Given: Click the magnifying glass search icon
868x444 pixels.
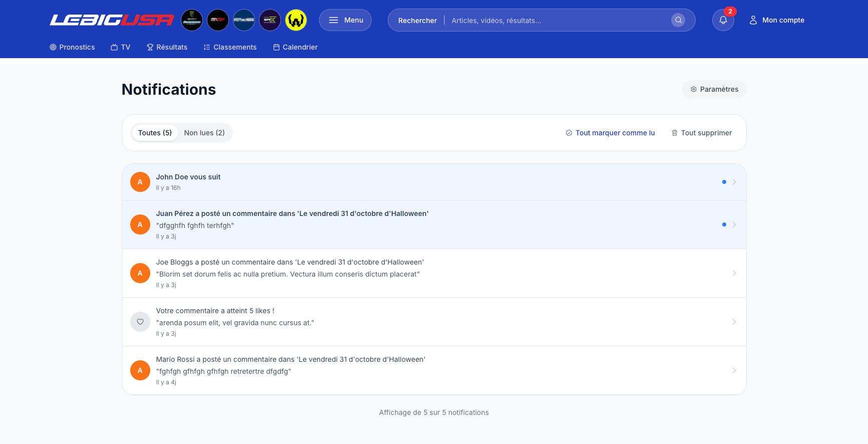Looking at the screenshot, I should (678, 20).
